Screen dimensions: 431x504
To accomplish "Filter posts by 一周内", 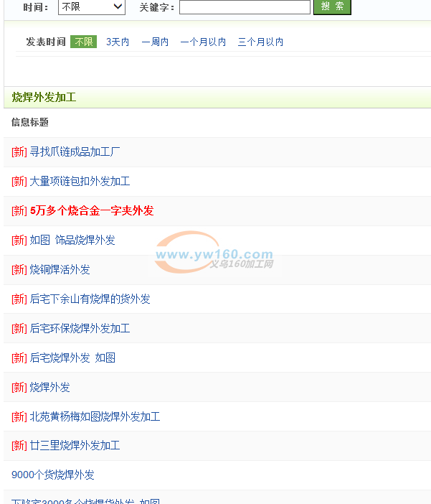I will pos(155,42).
